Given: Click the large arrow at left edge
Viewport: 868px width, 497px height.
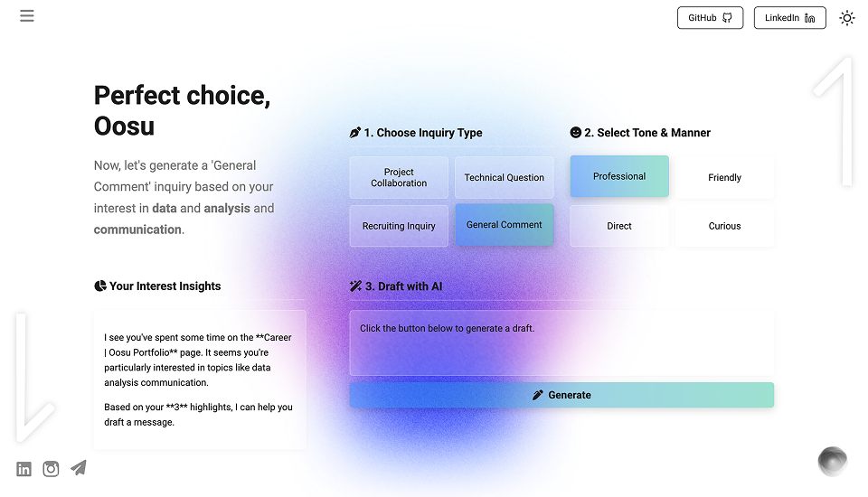Looking at the screenshot, I should pos(35,378).
